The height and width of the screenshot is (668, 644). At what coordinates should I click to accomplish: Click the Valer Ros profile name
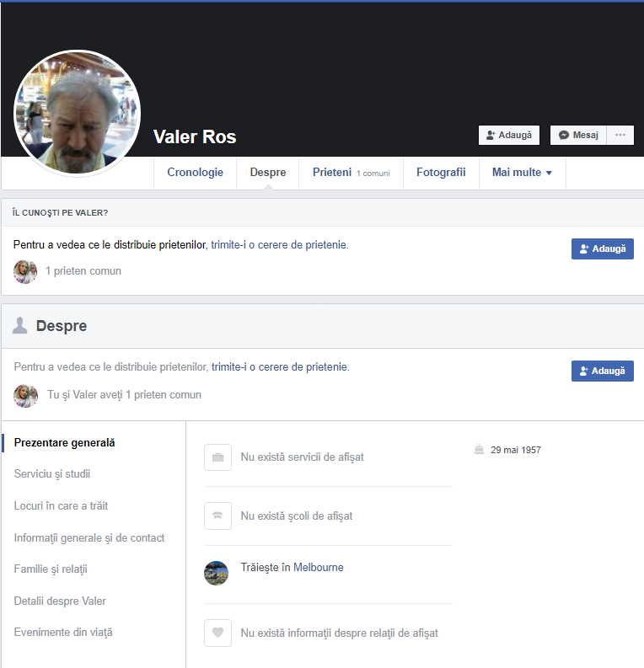195,136
